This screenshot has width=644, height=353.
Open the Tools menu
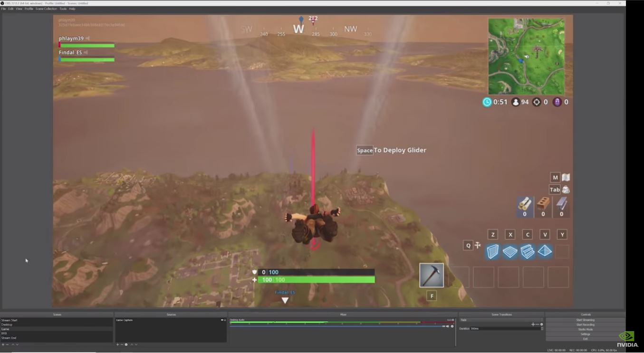tap(63, 9)
